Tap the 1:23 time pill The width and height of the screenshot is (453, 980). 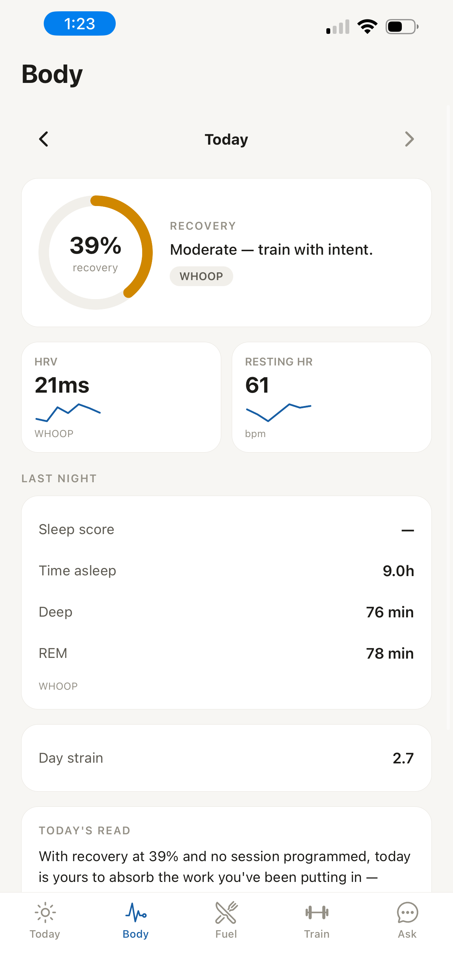click(79, 24)
